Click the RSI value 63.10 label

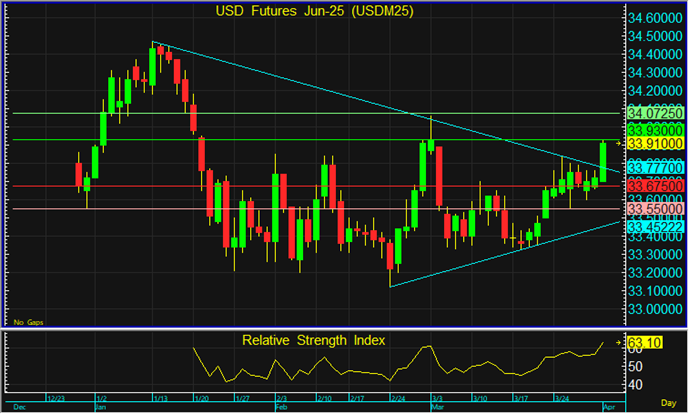(x=645, y=342)
